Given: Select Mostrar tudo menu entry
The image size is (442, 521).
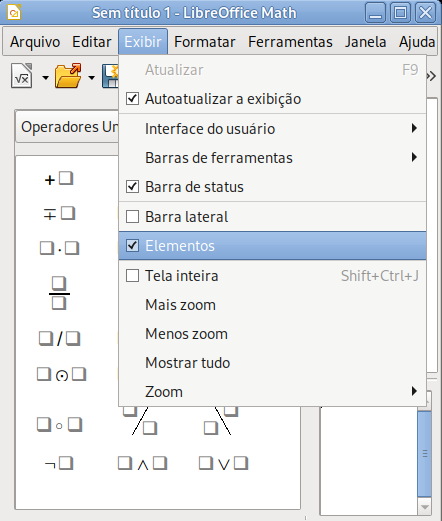Looking at the screenshot, I should click(272, 363).
